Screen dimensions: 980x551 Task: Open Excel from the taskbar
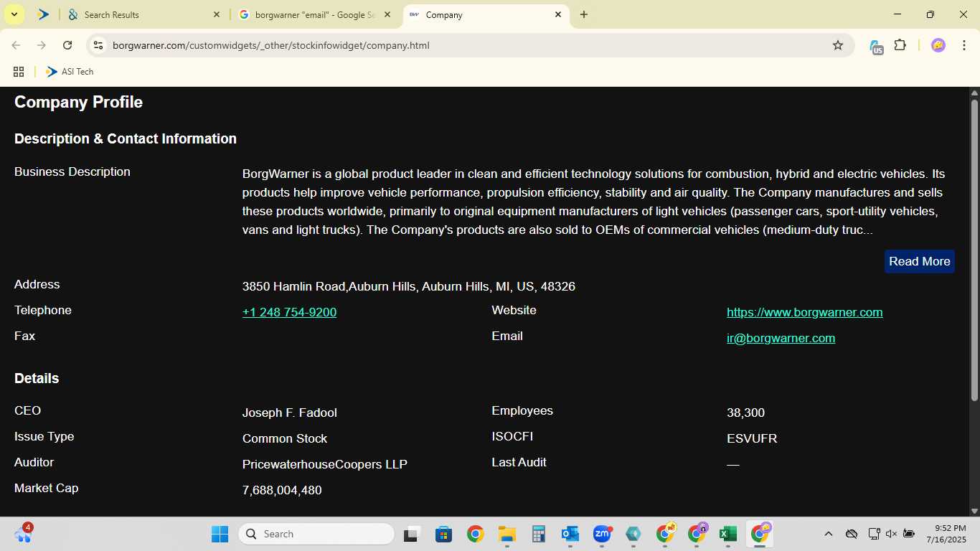(x=728, y=534)
